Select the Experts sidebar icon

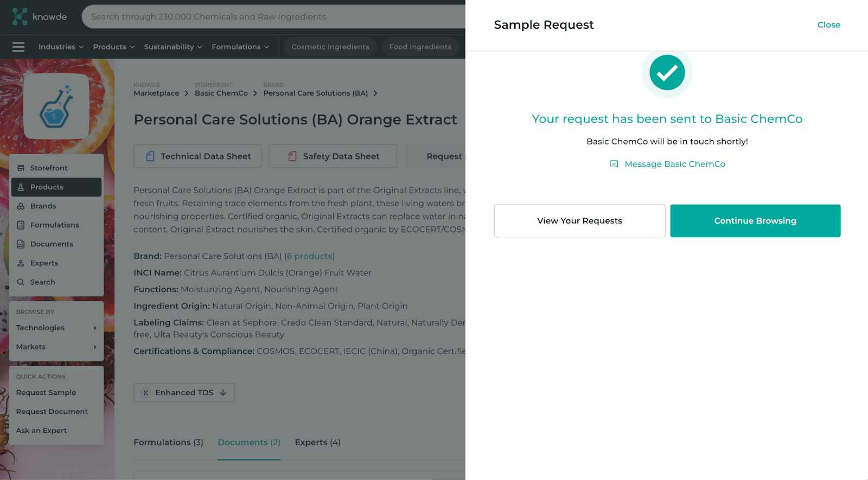[x=22, y=263]
